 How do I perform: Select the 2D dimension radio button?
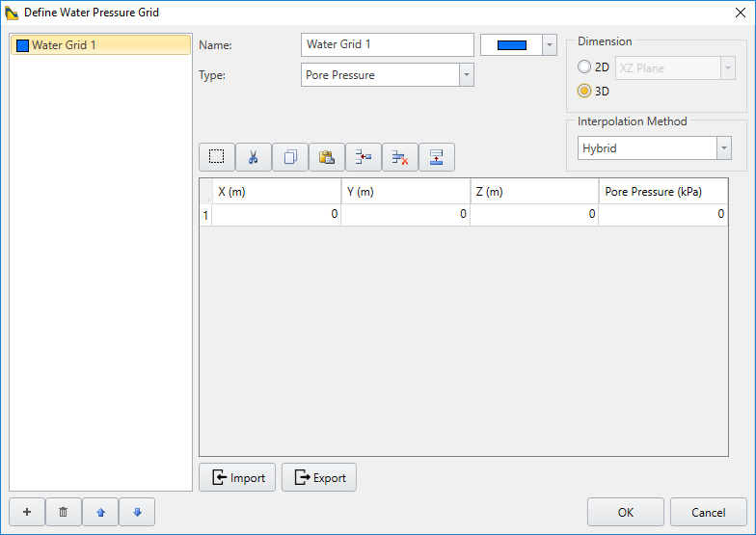click(584, 67)
